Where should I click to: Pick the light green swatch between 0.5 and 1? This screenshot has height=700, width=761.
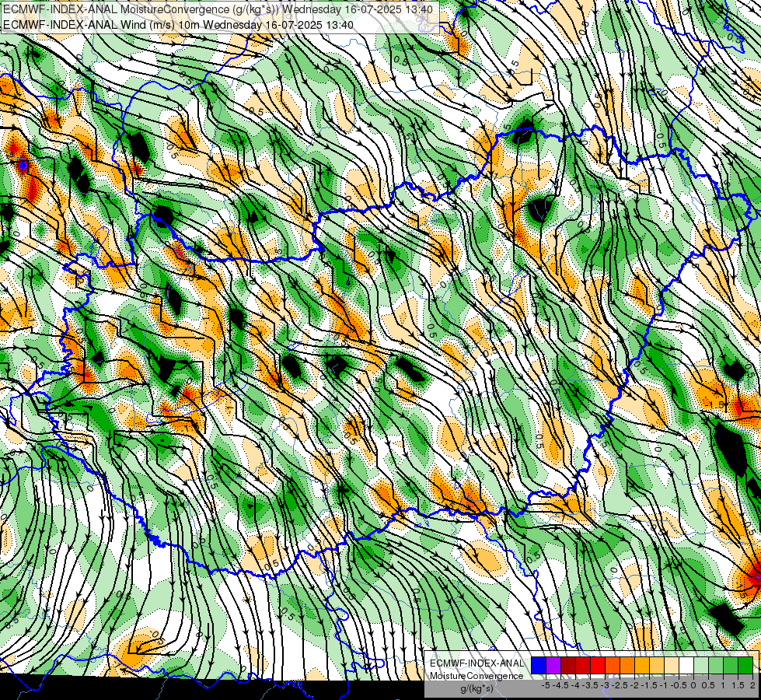coord(715,666)
